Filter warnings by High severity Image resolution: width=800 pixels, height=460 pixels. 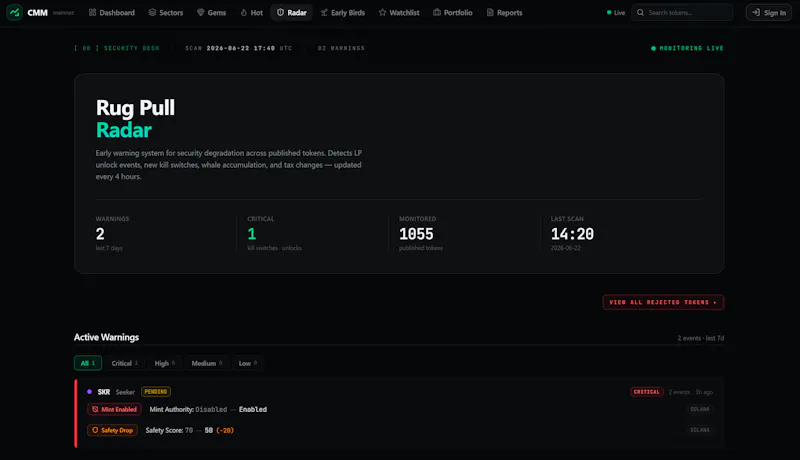click(x=165, y=363)
